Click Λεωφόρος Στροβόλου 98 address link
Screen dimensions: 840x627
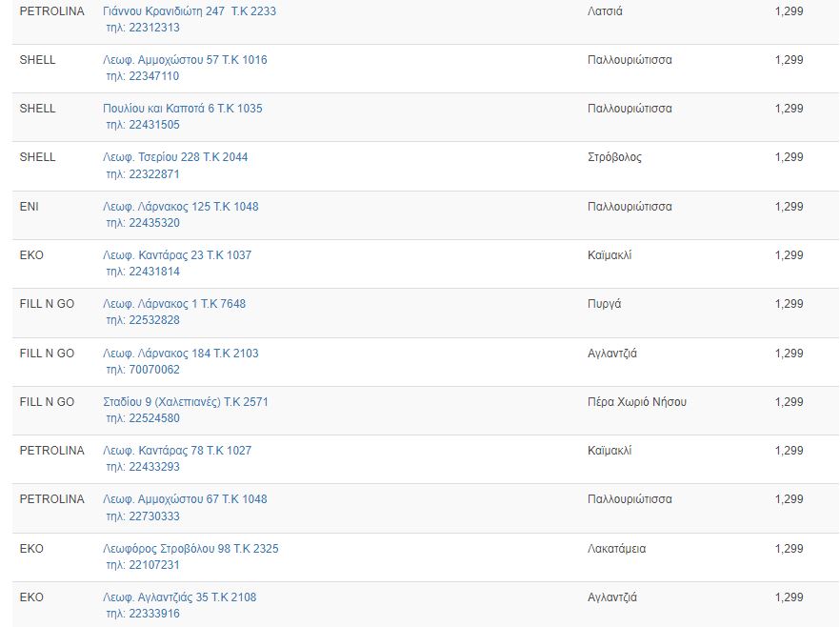coord(190,549)
